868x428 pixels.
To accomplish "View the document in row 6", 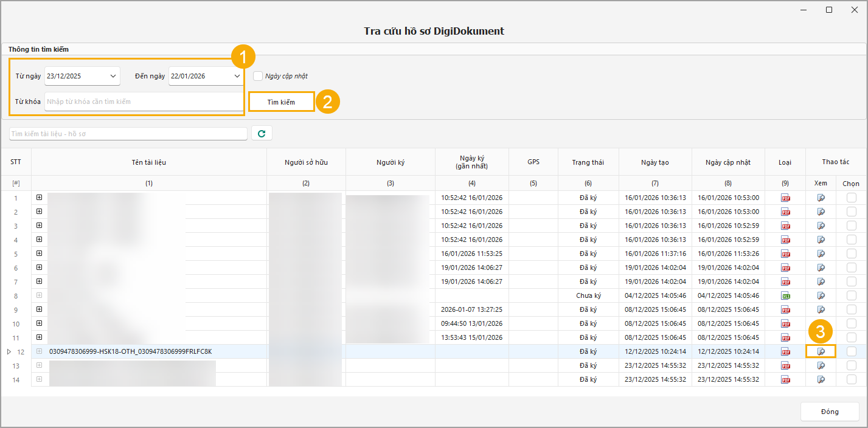I will [821, 267].
